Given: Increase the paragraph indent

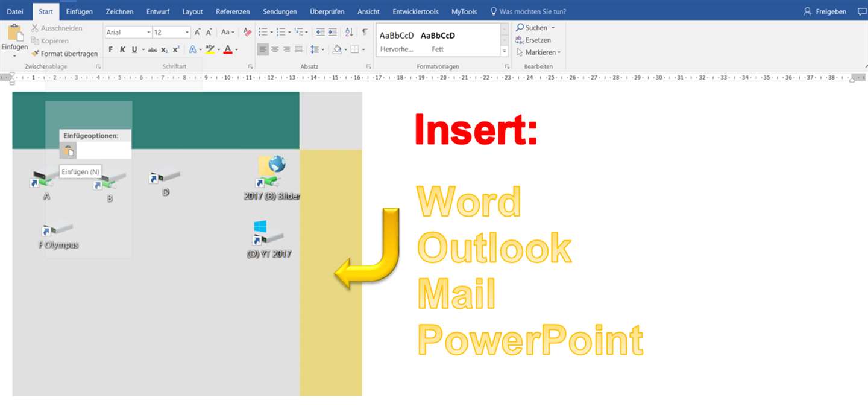Looking at the screenshot, I should tap(333, 32).
